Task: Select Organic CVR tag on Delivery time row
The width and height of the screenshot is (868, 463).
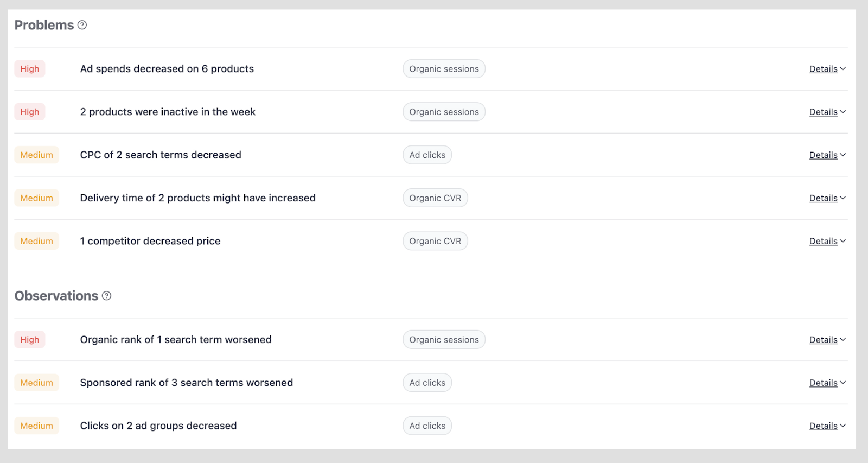Action: [435, 198]
